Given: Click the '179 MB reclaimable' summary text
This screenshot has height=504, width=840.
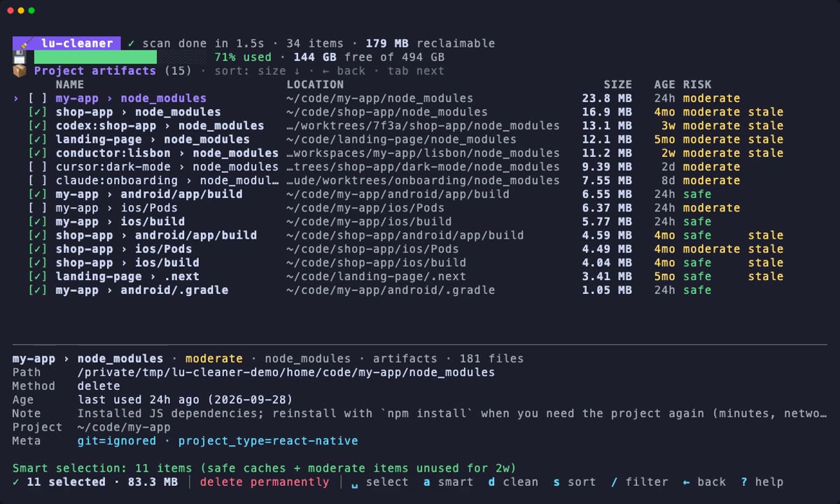Looking at the screenshot, I should pyautogui.click(x=430, y=43).
